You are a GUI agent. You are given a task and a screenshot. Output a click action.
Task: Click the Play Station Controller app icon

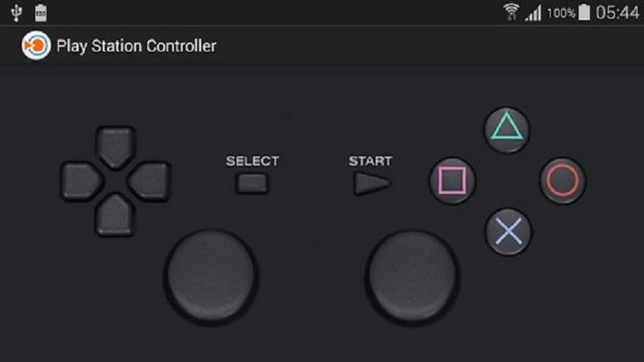pos(36,46)
